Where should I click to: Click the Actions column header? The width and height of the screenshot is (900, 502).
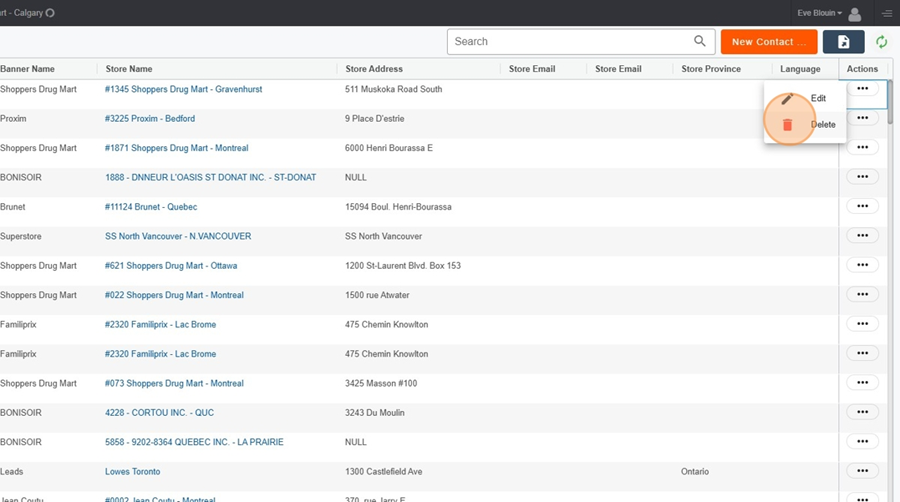click(x=862, y=69)
